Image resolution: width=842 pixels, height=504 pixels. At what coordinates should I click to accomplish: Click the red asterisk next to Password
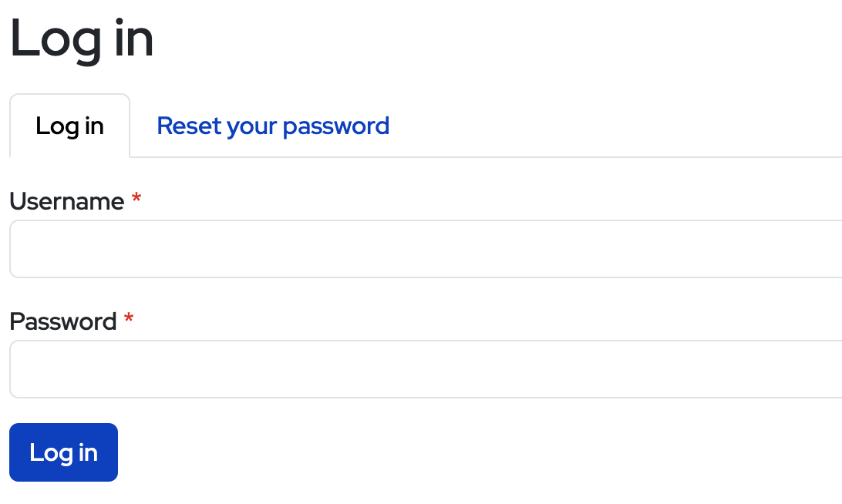point(128,320)
